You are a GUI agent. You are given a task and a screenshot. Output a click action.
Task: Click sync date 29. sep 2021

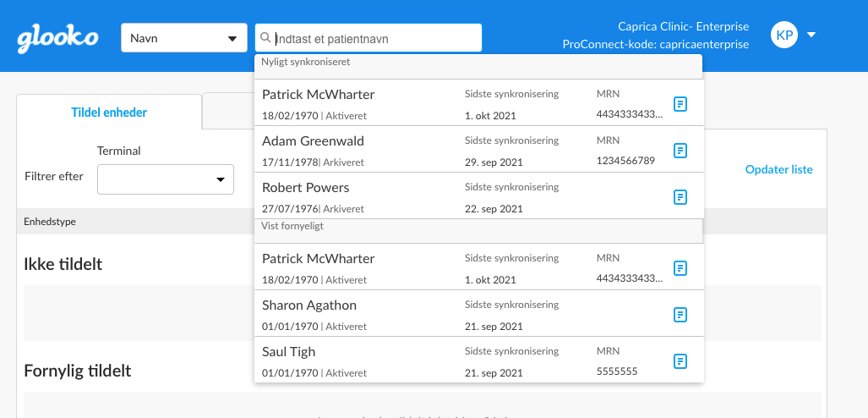pyautogui.click(x=494, y=162)
